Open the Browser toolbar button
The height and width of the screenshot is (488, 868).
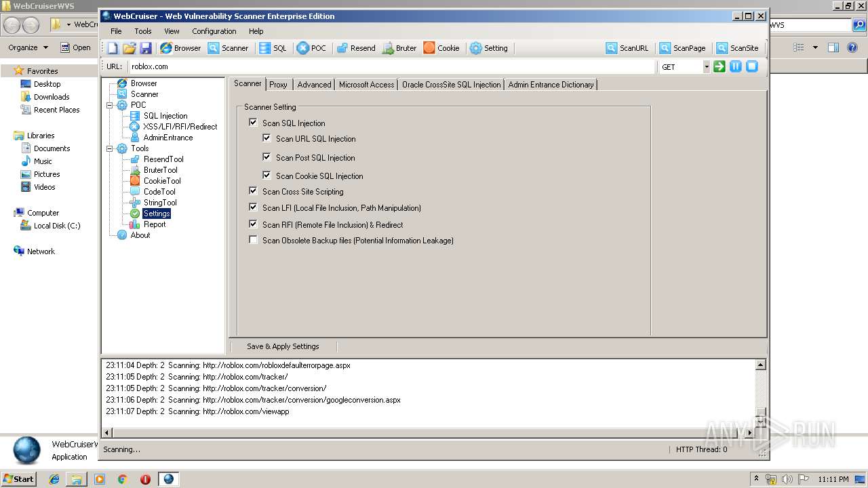(x=180, y=48)
